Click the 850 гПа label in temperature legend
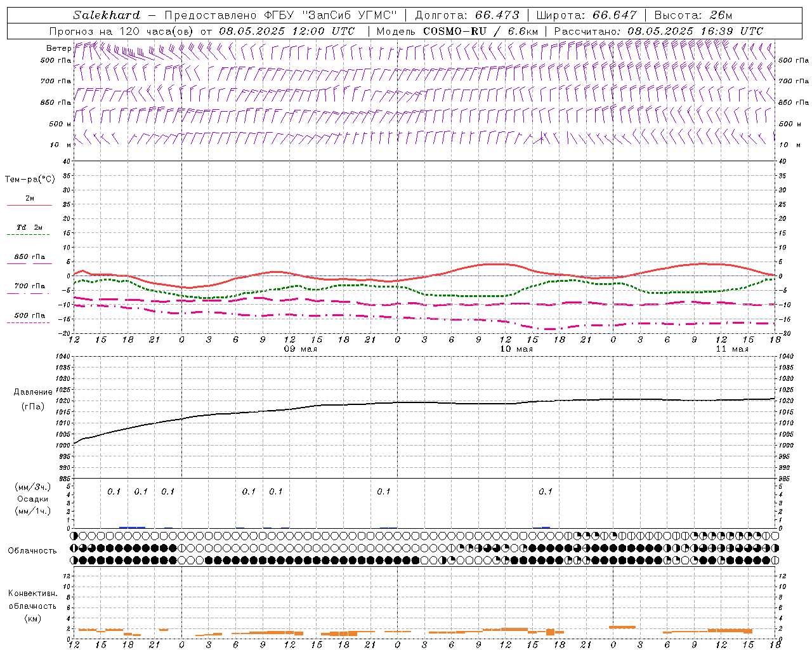The width and height of the screenshot is (812, 650). (x=30, y=257)
